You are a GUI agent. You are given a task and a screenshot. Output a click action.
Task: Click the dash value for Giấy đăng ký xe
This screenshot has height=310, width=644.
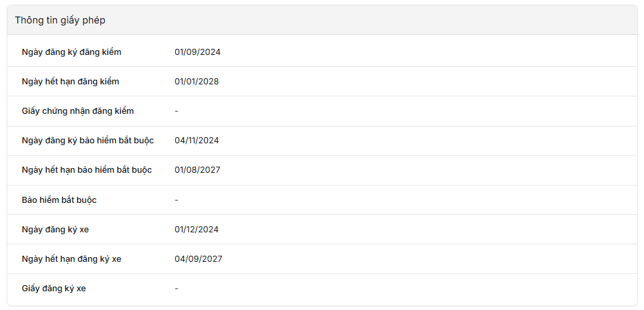(177, 289)
